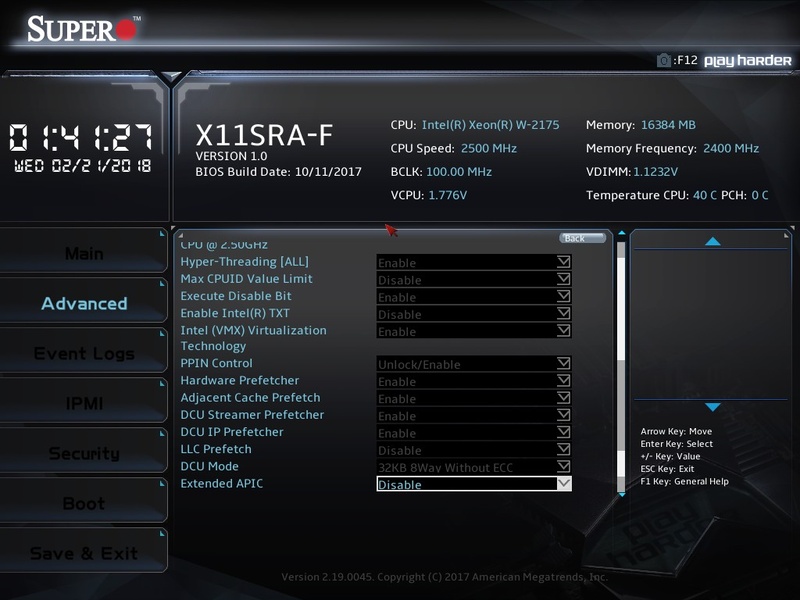Image resolution: width=800 pixels, height=600 pixels.
Task: Open the DCU Mode dropdown
Action: coord(474,467)
